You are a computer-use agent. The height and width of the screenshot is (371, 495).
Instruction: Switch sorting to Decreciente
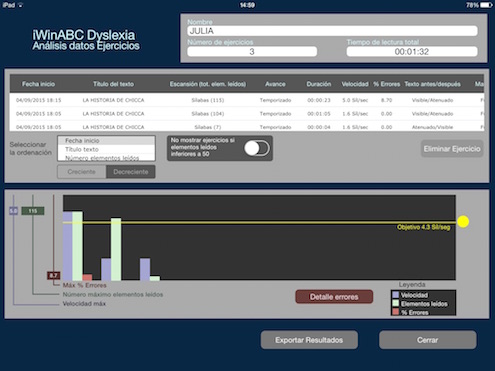[x=131, y=172]
